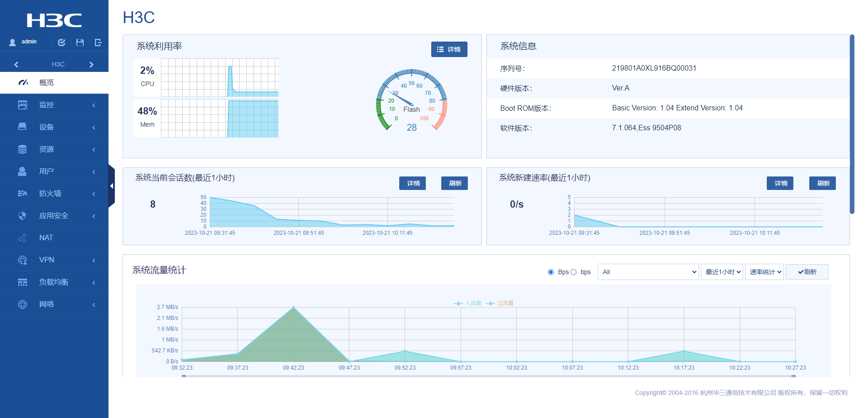Open the 最近1小时 time range dropdown
Viewport: 868px width, 418px height.
click(722, 272)
